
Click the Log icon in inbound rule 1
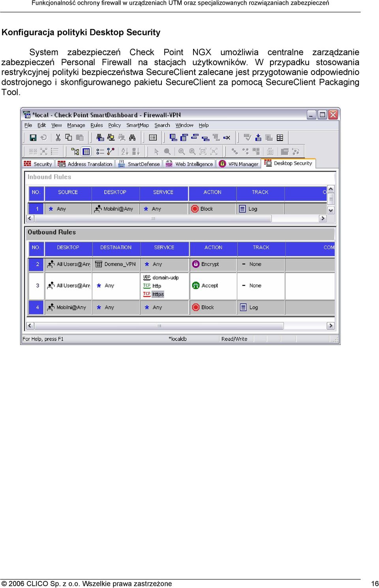pyautogui.click(x=243, y=209)
